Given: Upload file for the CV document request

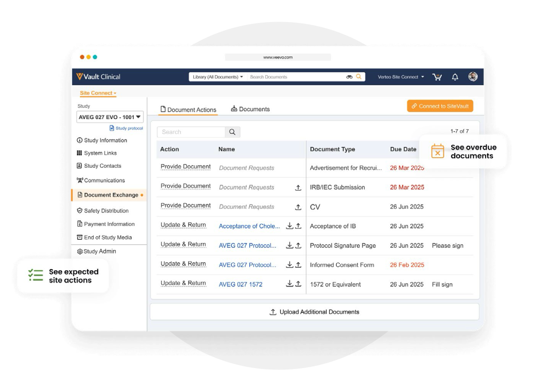Looking at the screenshot, I should [298, 207].
